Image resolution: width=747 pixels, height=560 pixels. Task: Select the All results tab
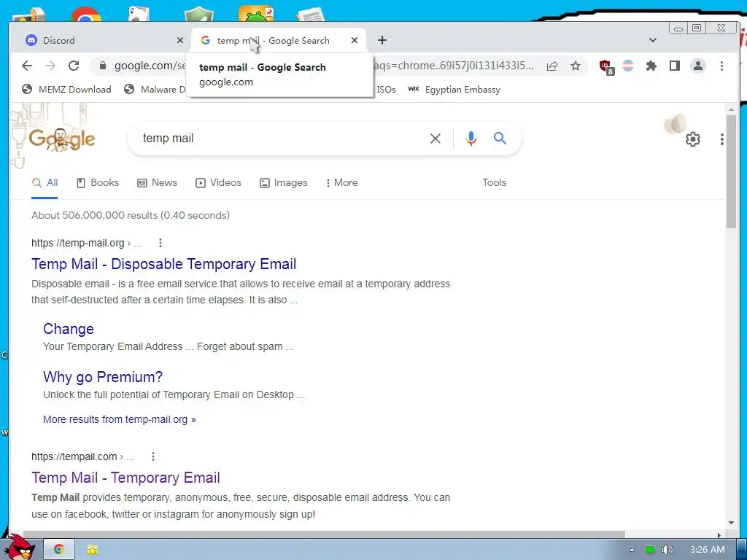[44, 183]
